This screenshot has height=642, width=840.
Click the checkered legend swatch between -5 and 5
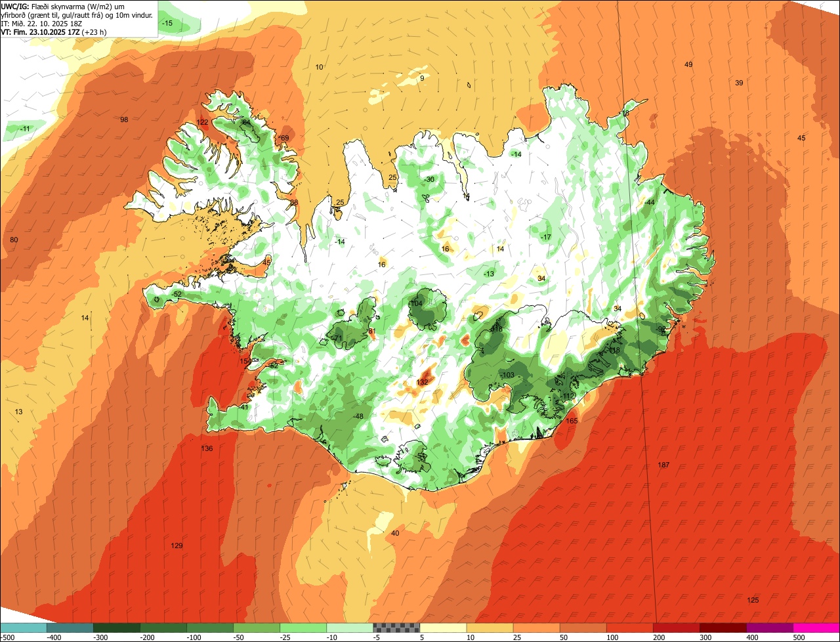[x=396, y=628]
